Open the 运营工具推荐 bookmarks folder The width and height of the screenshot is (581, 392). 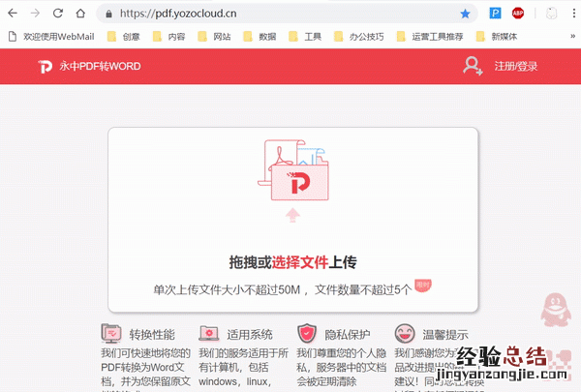[430, 37]
